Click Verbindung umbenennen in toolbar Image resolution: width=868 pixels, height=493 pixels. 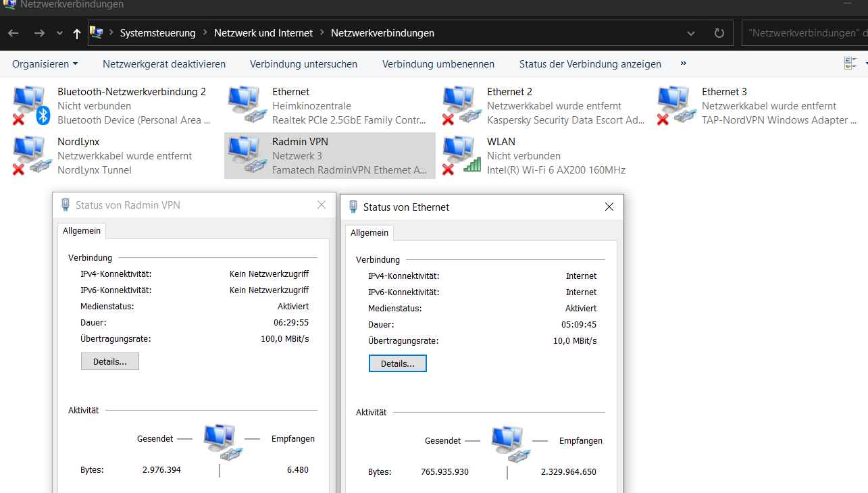pos(438,64)
